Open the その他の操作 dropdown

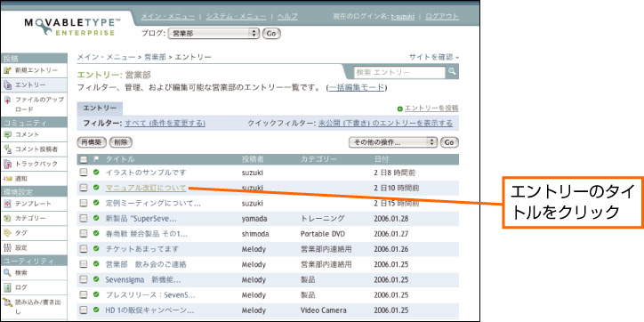pos(392,142)
